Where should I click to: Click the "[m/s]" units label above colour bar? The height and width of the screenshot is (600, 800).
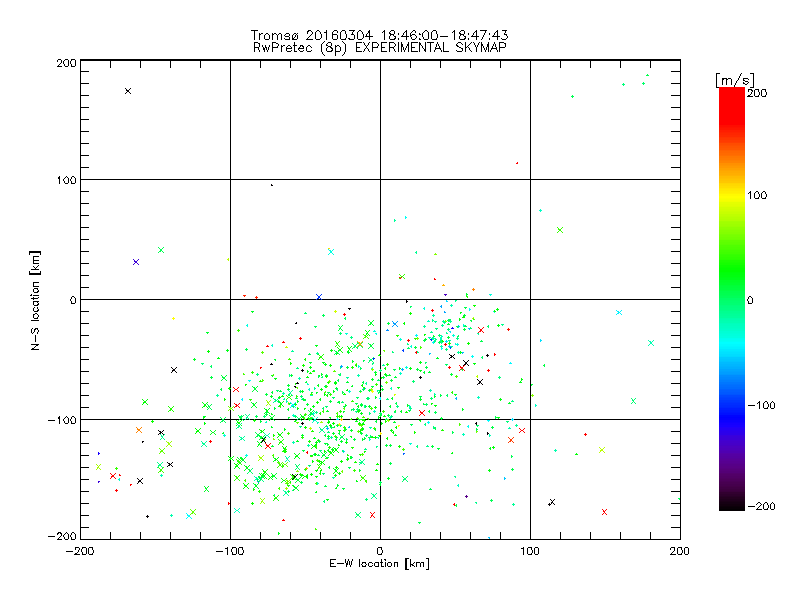click(734, 80)
